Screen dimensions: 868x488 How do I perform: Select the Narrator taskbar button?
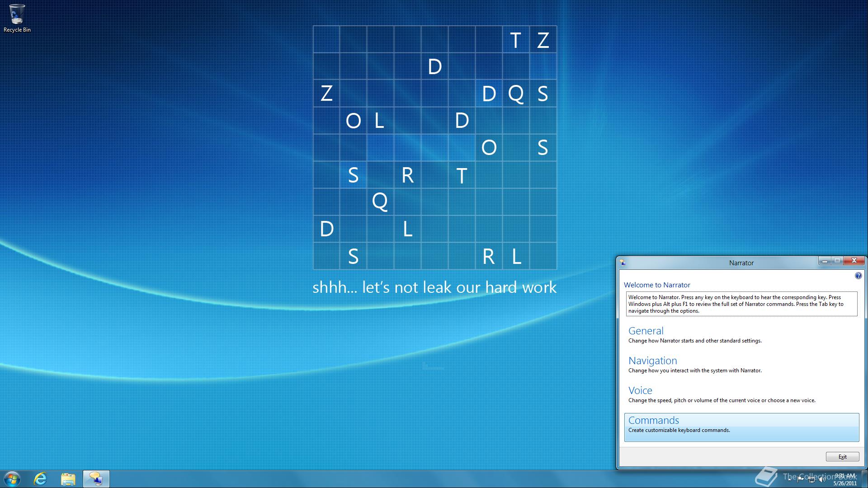[96, 479]
